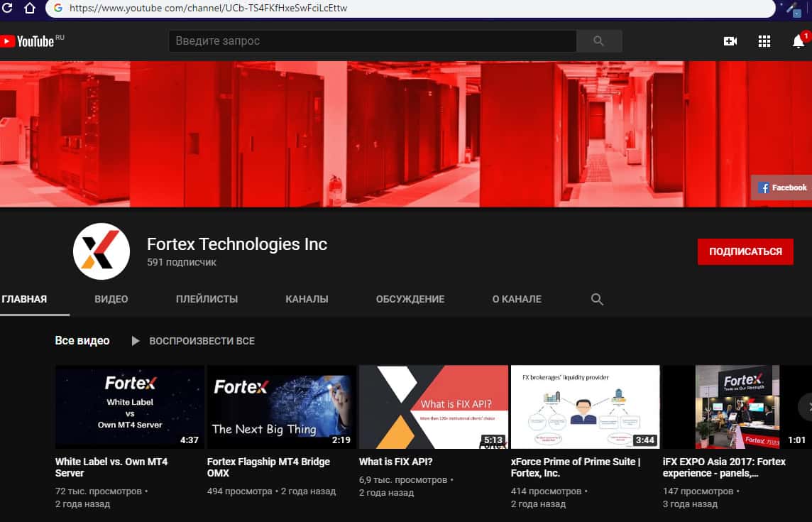
Task: Open the YouTube apps grid
Action: pyautogui.click(x=764, y=41)
